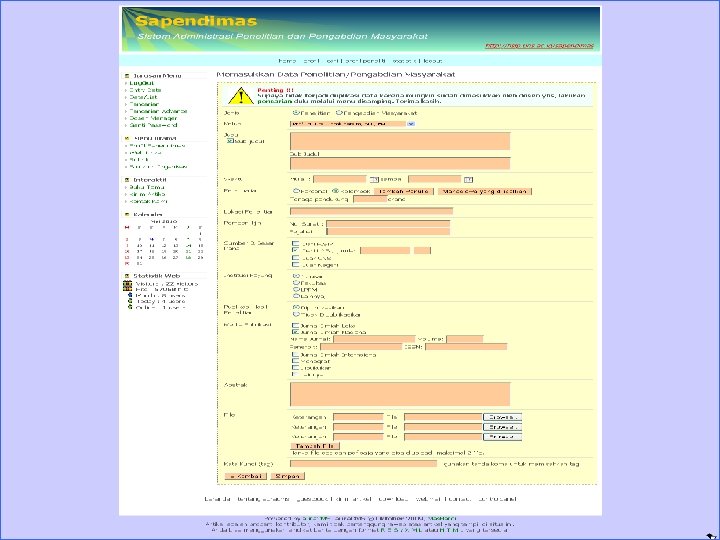Click the first Keterangan file input
The image size is (720, 540).
pos(358,417)
